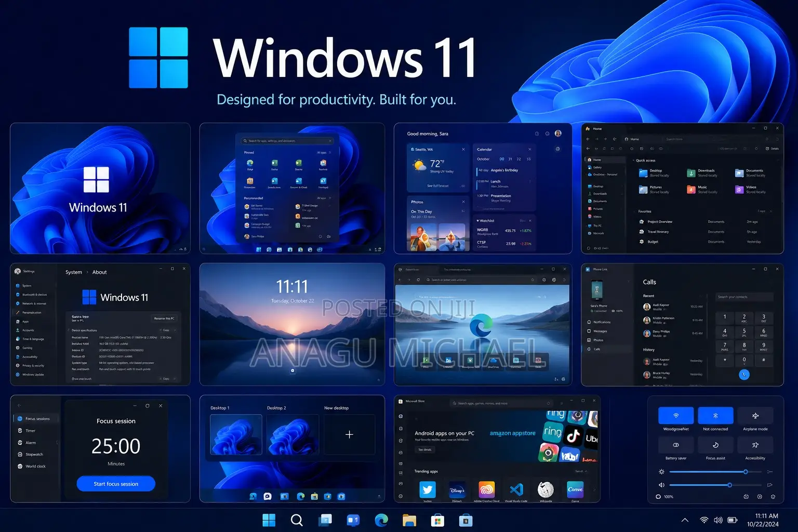Open the Canva app in Trending apps
The image size is (798, 532).
(575, 489)
